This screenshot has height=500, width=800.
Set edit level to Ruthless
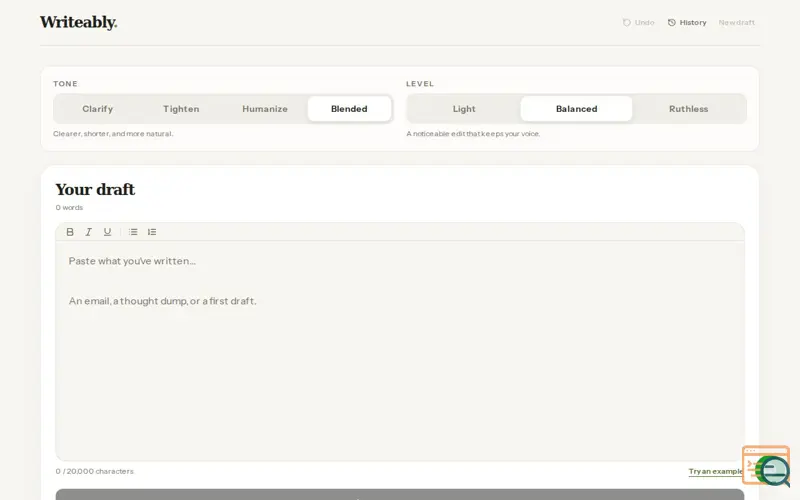pyautogui.click(x=688, y=109)
